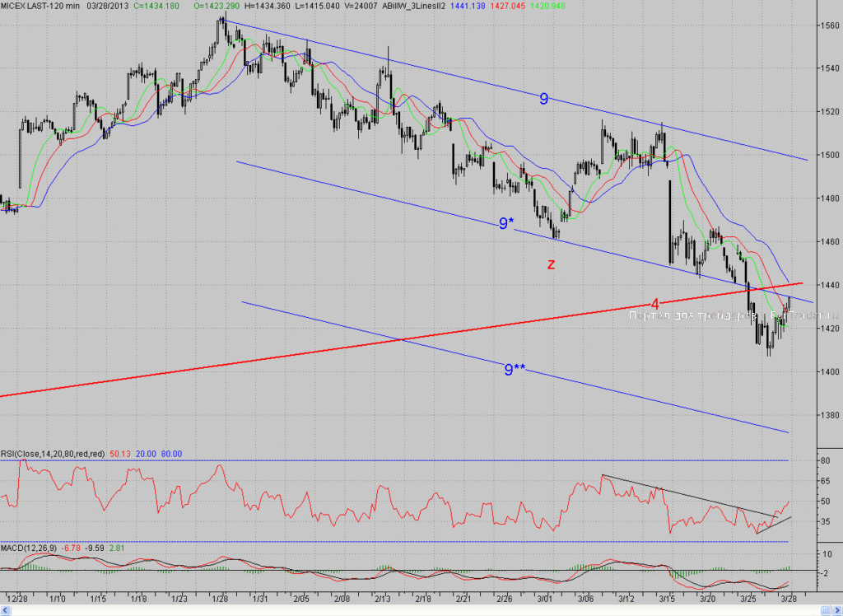Image resolution: width=843 pixels, height=616 pixels.
Task: Click the scrollbar right arrow button
Action: click(x=837, y=610)
